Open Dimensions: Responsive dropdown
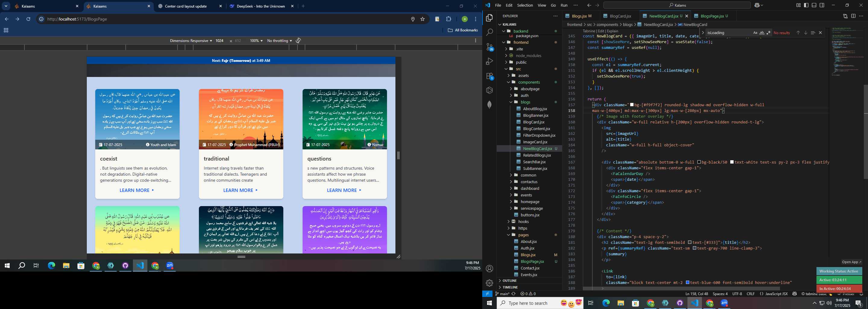Viewport: 868px width, 309px height. [191, 40]
